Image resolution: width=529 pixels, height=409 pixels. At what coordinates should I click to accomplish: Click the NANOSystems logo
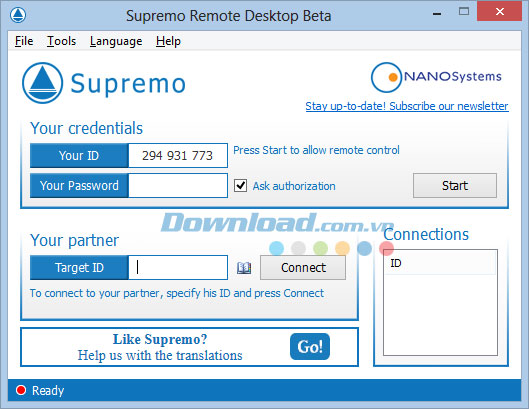pos(436,77)
